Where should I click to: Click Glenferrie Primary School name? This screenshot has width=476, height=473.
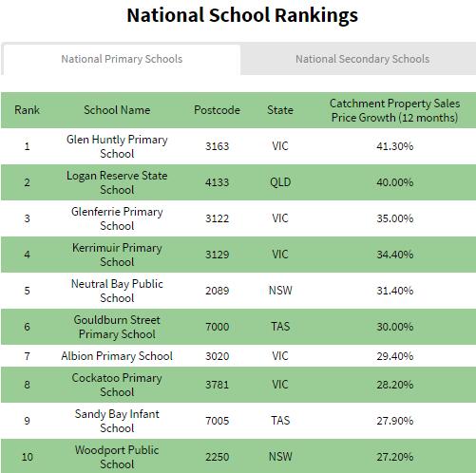[x=117, y=218]
